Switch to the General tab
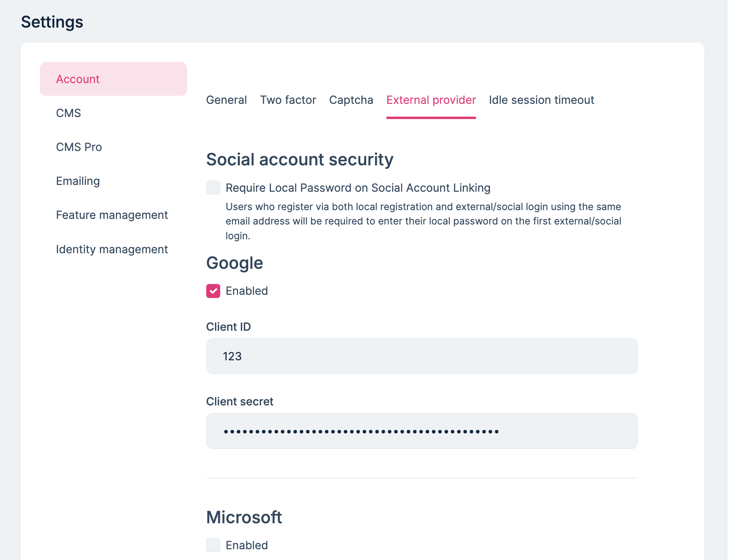Image resolution: width=729 pixels, height=560 pixels. tap(226, 100)
